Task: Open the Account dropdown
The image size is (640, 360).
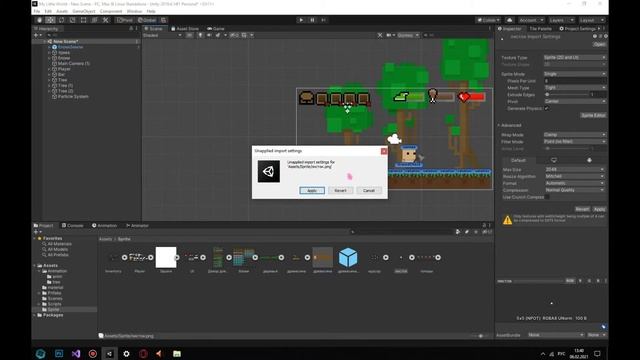Action: tap(531, 20)
